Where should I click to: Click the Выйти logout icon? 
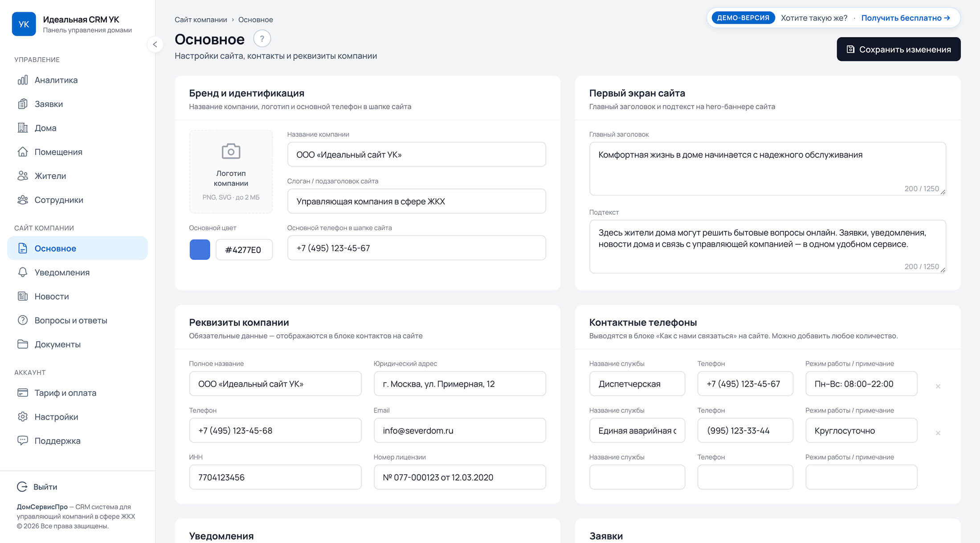point(22,487)
